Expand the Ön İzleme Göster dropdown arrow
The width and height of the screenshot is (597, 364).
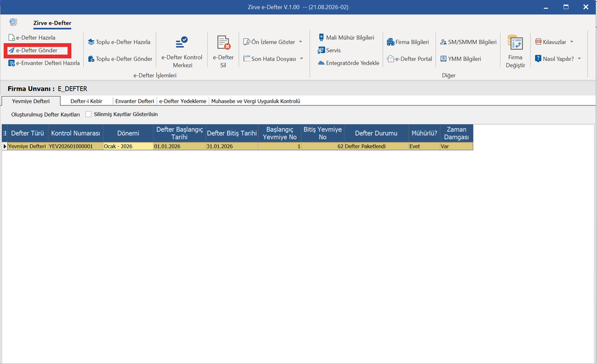click(x=301, y=42)
